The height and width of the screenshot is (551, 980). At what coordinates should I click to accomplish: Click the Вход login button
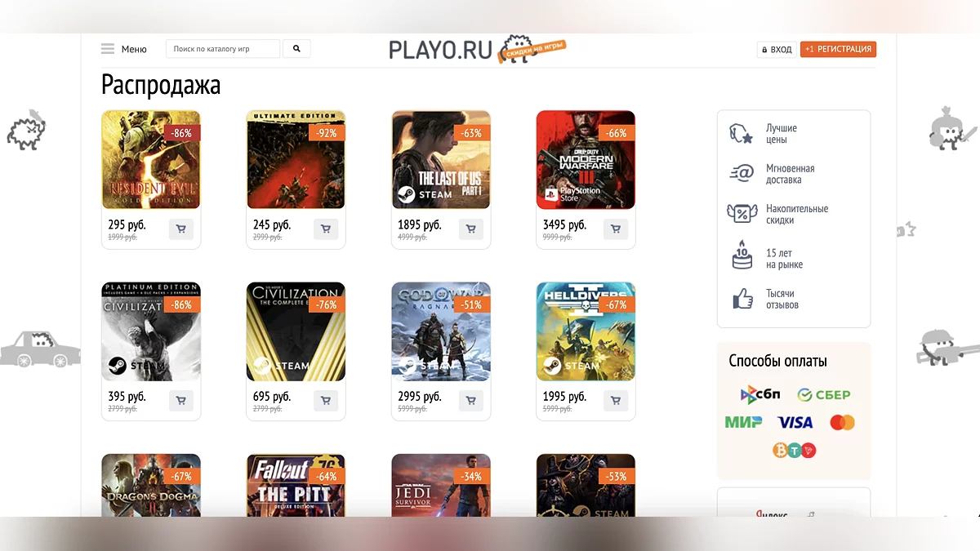coord(777,50)
